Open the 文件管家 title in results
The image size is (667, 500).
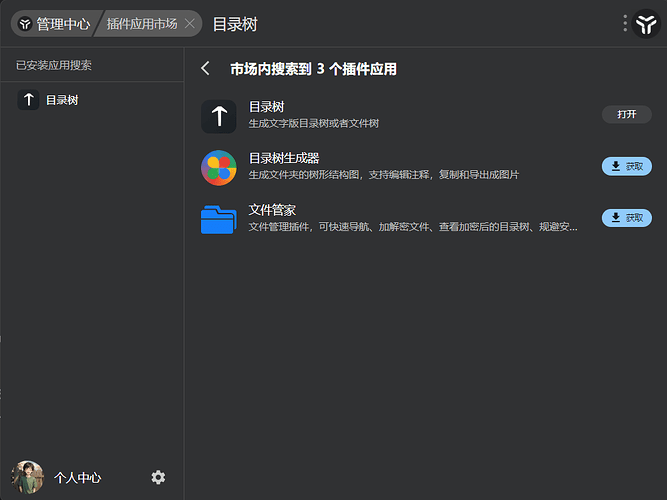click(x=272, y=210)
